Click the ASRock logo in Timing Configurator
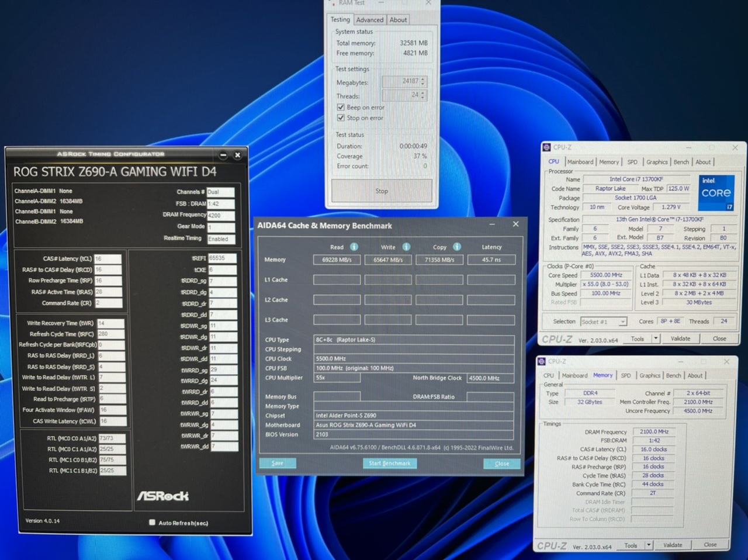748x560 pixels. pos(163,496)
